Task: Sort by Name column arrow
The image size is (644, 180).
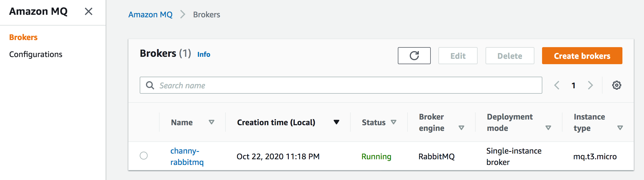Action: click(211, 122)
